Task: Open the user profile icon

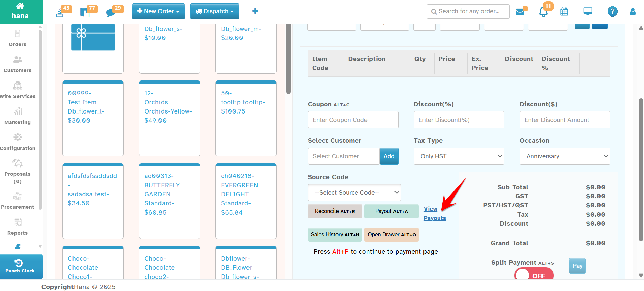Action: coord(633,12)
